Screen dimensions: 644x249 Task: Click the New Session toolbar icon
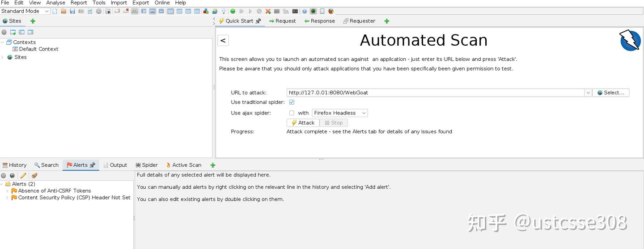tap(55, 11)
